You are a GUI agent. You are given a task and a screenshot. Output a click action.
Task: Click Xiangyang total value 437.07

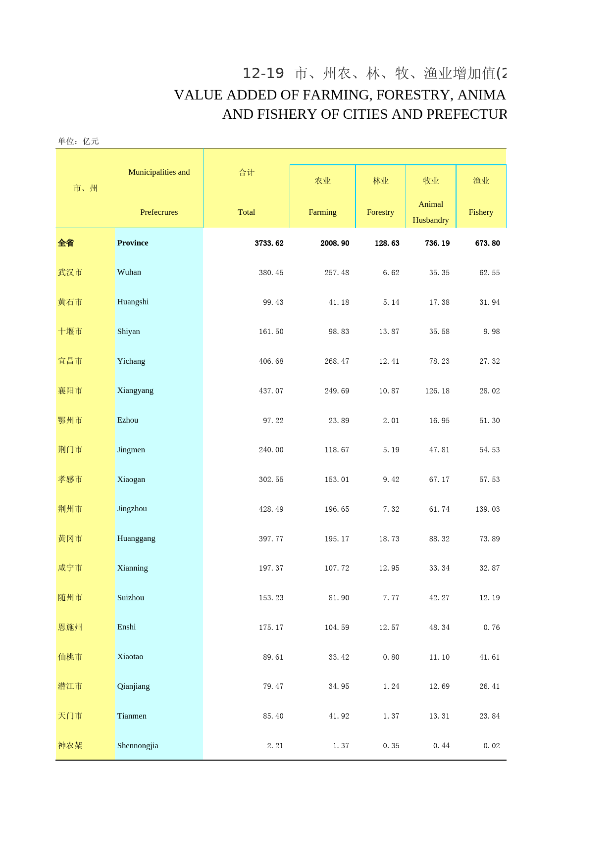[x=271, y=391]
